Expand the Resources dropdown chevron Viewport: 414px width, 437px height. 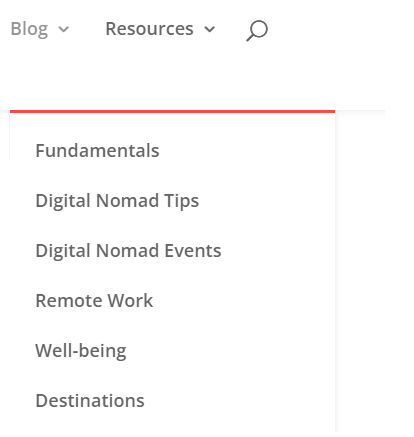(210, 29)
